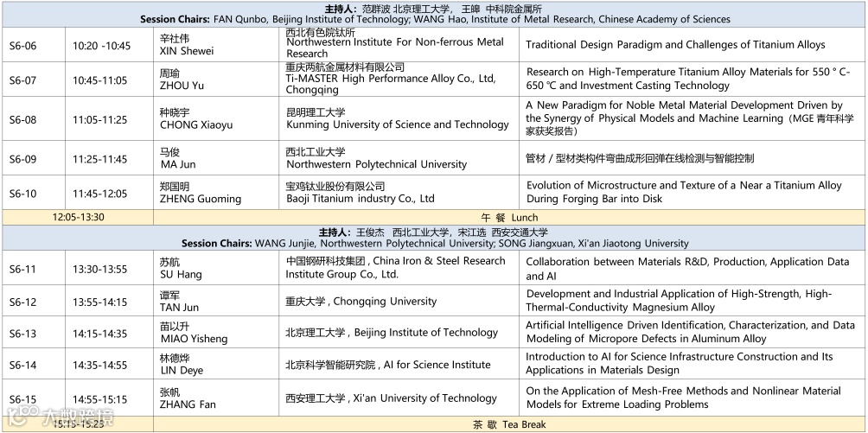The width and height of the screenshot is (868, 433).
Task: Select session code S6-10
Action: pyautogui.click(x=22, y=194)
